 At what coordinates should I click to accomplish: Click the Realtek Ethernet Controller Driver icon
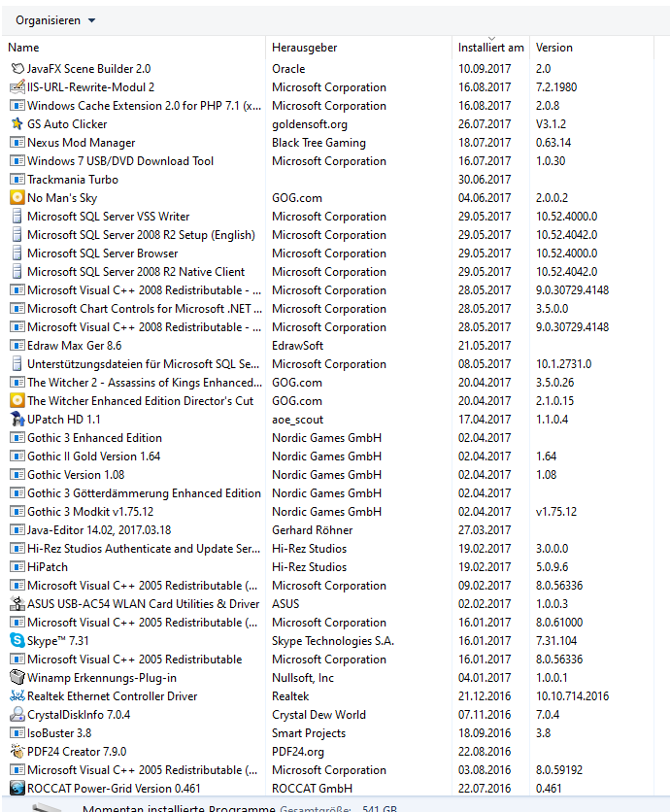(x=17, y=696)
